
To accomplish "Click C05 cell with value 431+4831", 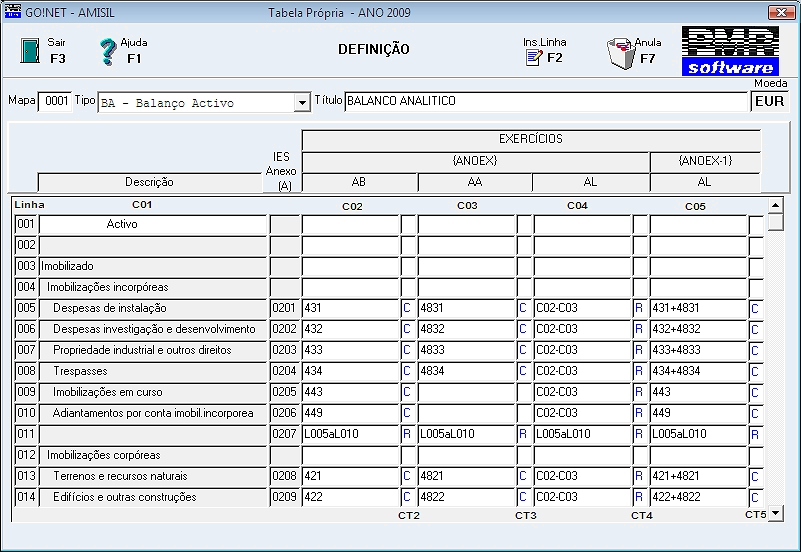I will tap(698, 308).
